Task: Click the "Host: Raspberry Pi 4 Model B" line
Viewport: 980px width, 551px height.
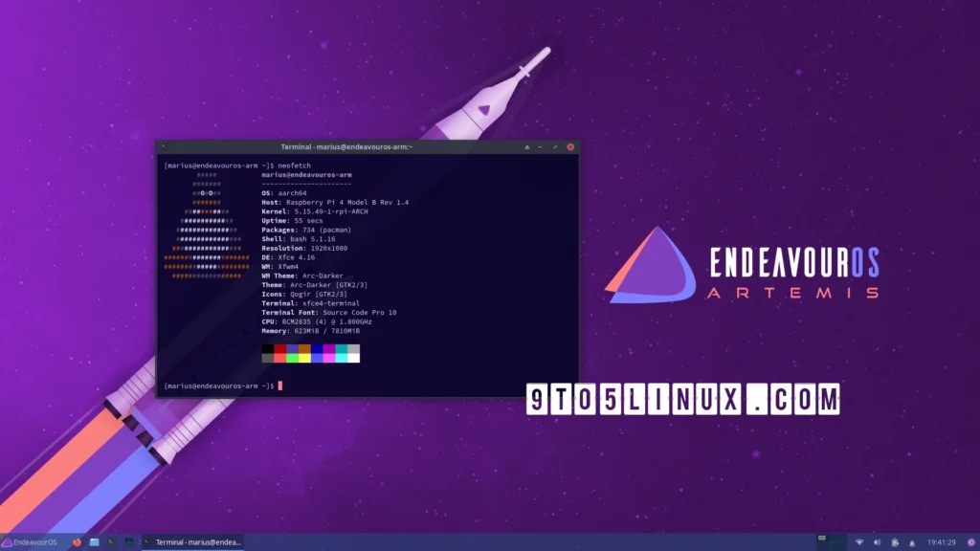Action: tap(335, 203)
